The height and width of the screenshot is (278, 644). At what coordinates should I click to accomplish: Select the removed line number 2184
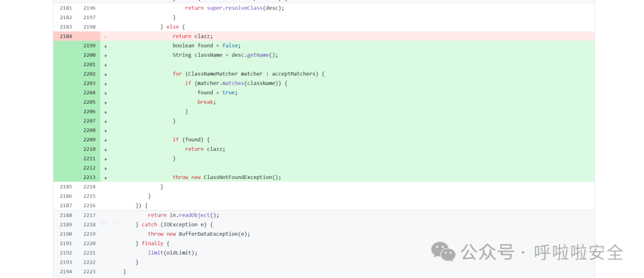pyautogui.click(x=66, y=36)
